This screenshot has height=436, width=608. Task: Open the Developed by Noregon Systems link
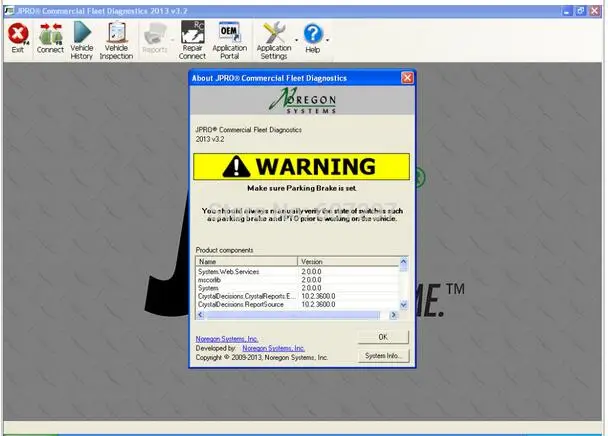273,348
